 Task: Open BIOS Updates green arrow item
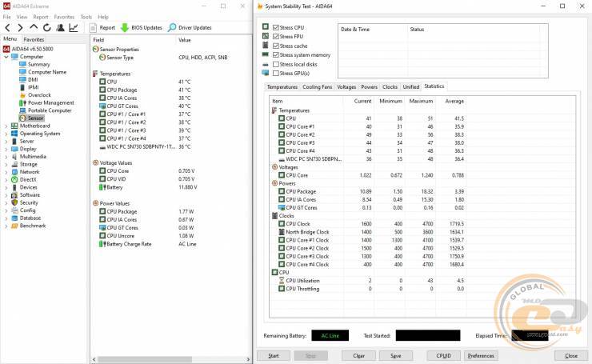(142, 27)
